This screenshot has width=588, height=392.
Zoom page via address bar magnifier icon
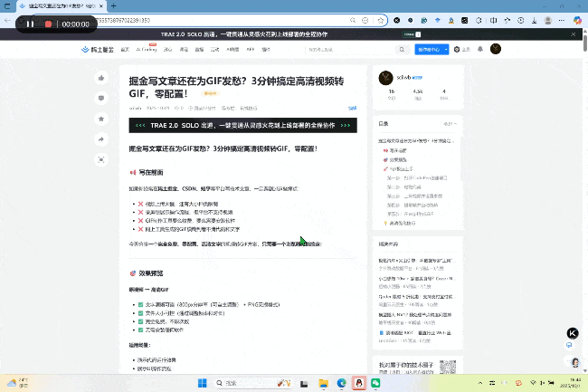[353, 20]
